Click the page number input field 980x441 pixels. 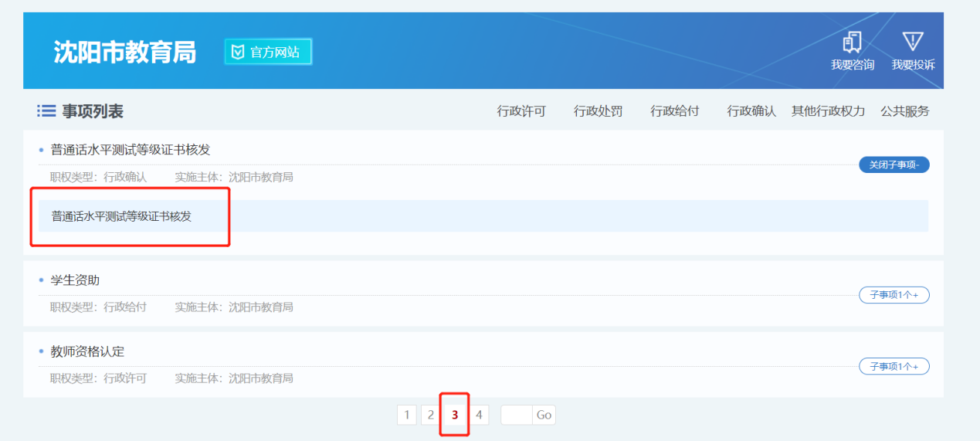click(x=517, y=415)
